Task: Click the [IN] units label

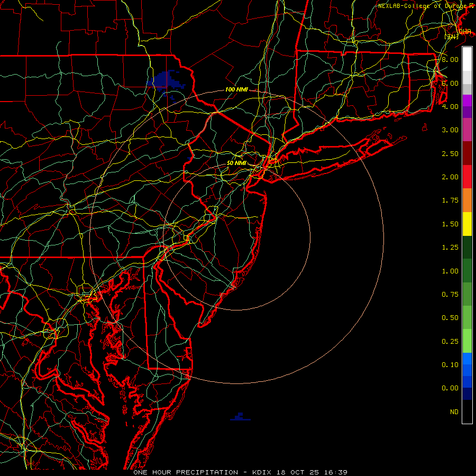Action: tap(452, 36)
